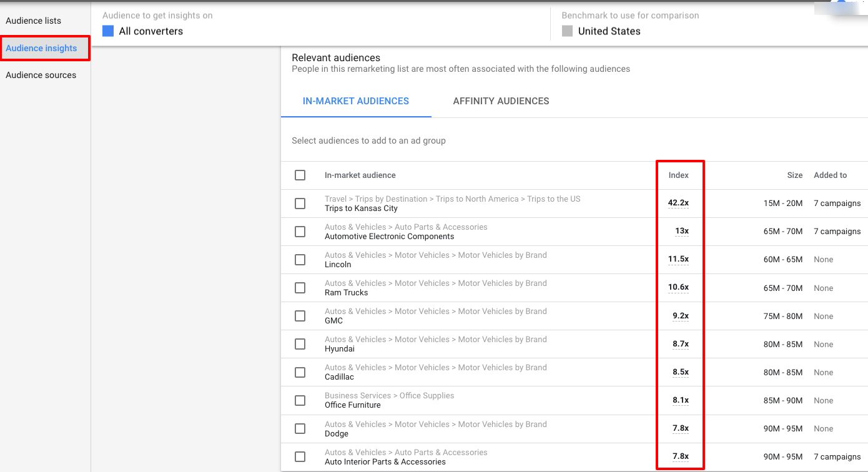Click the 10.6x index value
This screenshot has height=472, width=868.
tap(678, 287)
